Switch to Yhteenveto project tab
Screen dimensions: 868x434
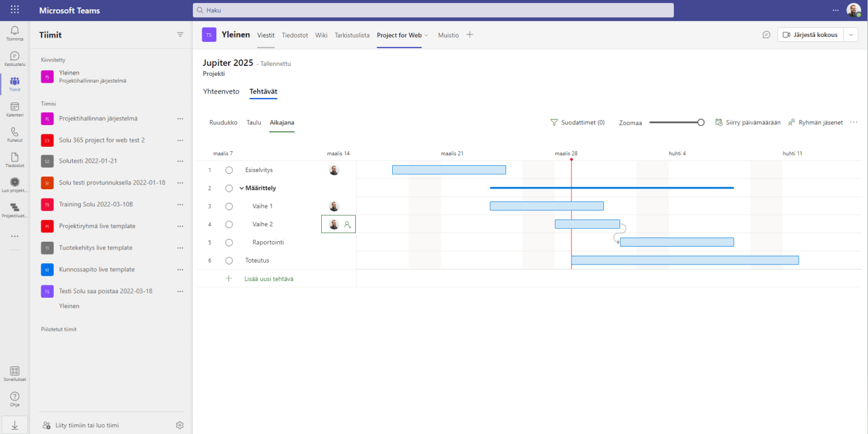point(221,91)
